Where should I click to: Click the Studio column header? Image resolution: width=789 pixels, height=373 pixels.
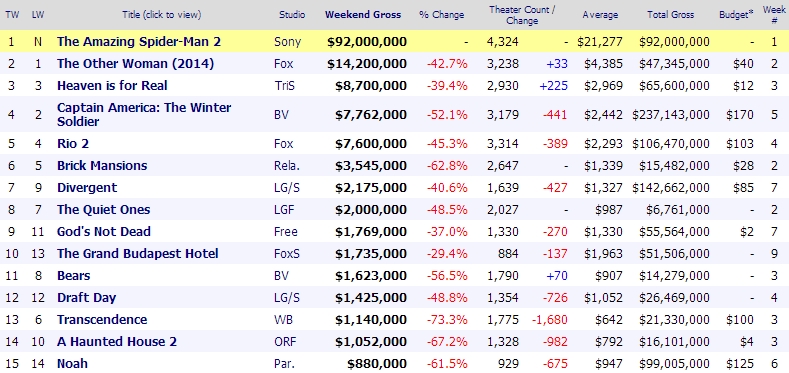click(292, 15)
